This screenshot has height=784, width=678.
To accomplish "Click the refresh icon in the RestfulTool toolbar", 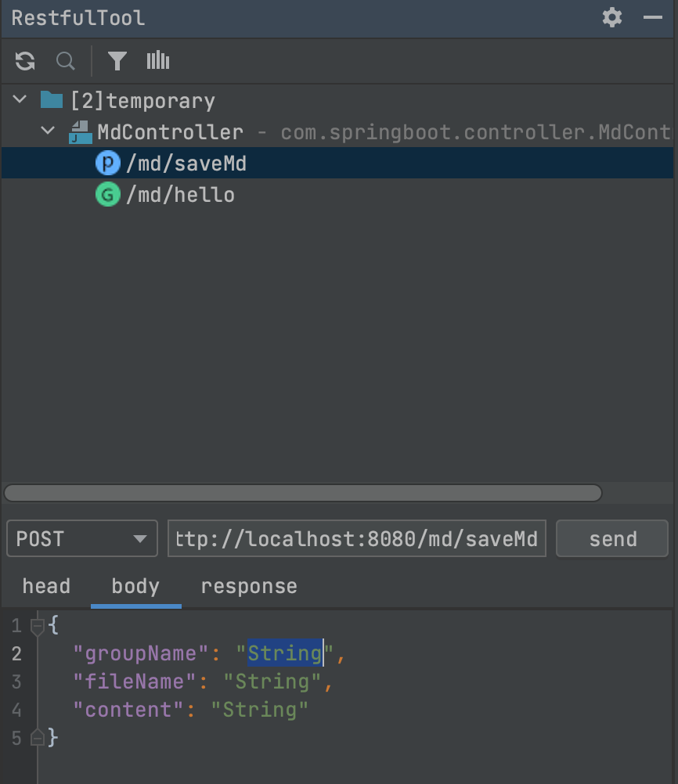I will point(25,61).
